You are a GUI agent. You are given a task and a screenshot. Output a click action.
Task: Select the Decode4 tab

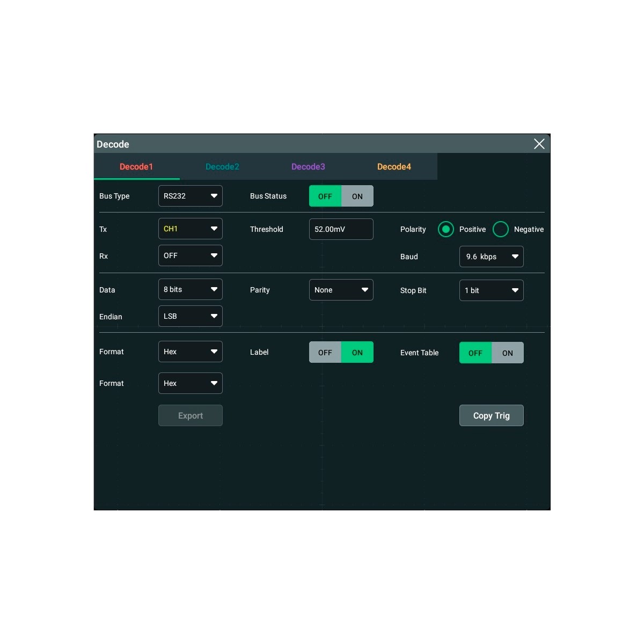394,166
